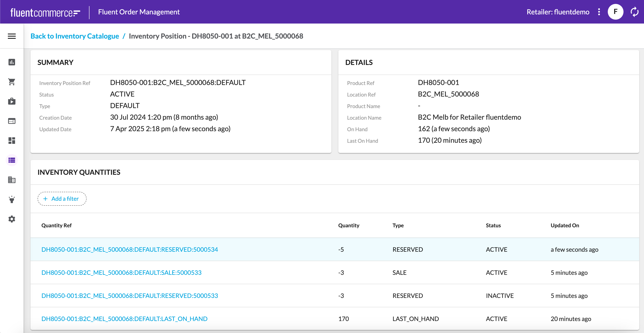
Task: Click the Updated On column header
Action: click(x=565, y=225)
